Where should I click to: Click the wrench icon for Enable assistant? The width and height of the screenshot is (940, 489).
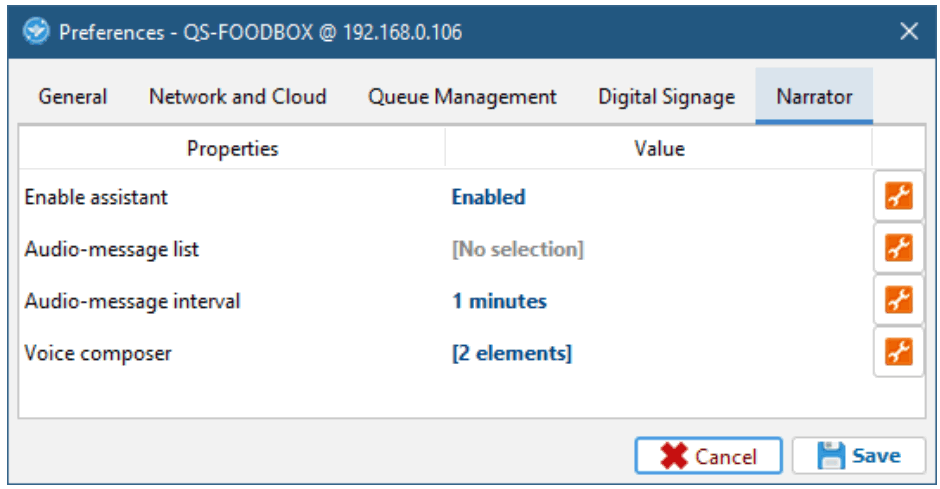click(x=899, y=196)
